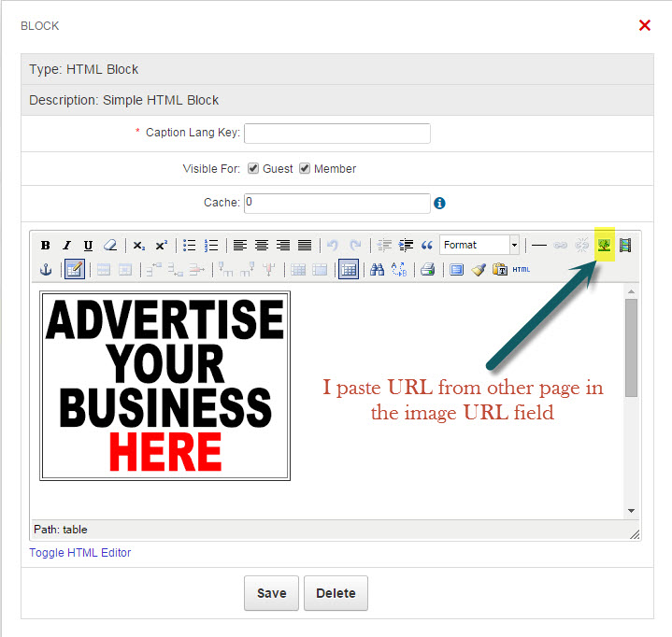Click the Save button

tap(271, 593)
